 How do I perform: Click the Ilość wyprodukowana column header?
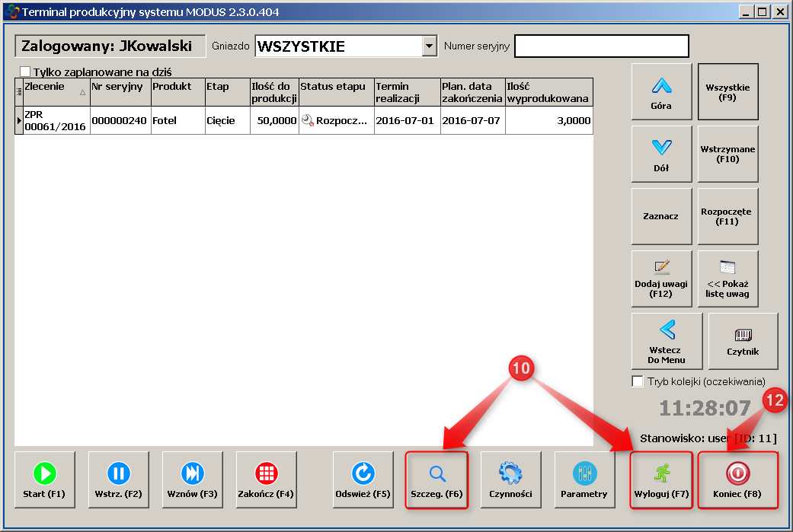click(549, 91)
